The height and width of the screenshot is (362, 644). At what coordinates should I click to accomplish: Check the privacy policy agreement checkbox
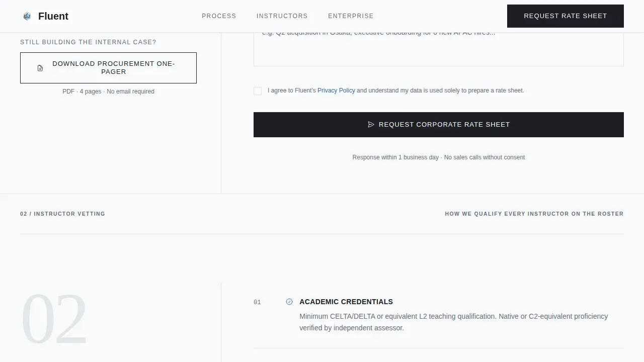point(258,91)
